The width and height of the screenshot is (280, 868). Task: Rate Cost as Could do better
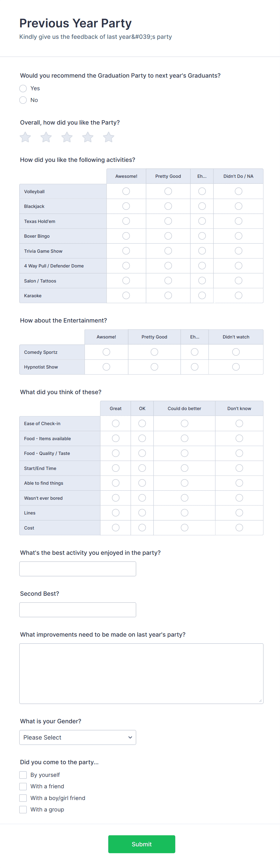coord(184,527)
